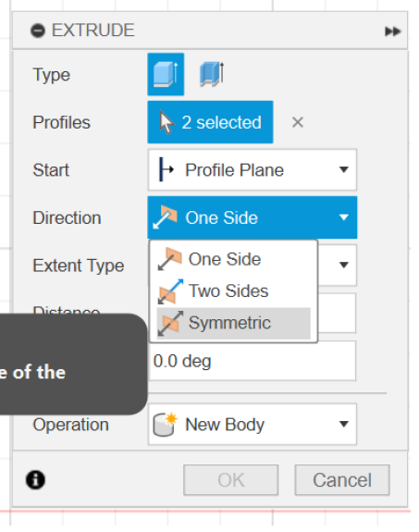Expand the Extent Type dropdown arrow
Image resolution: width=419 pixels, height=532 pixels.
pyautogui.click(x=344, y=265)
